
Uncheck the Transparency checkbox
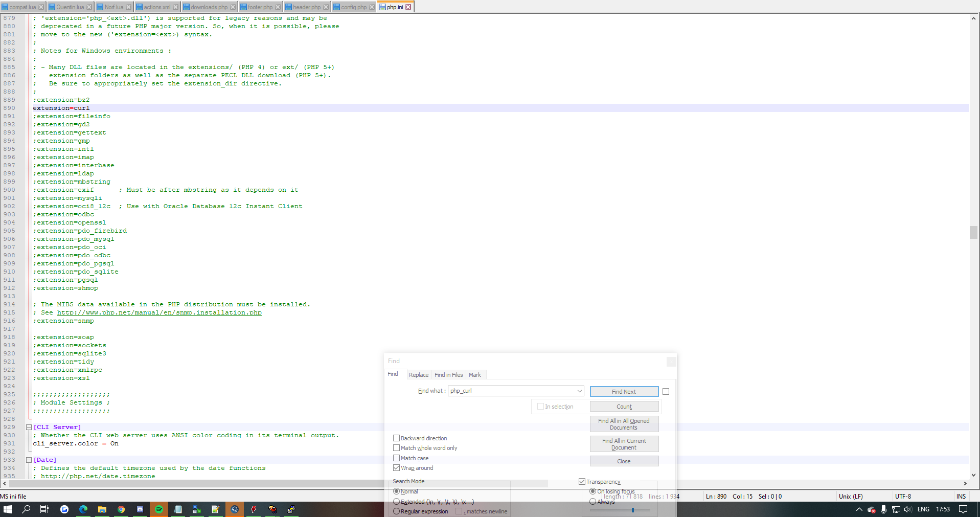coord(582,482)
